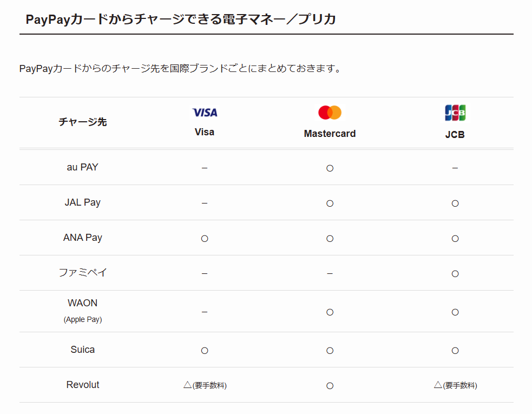This screenshot has height=414, width=532.
Task: Select the Mastercard circle for au PAY
Action: (x=330, y=168)
